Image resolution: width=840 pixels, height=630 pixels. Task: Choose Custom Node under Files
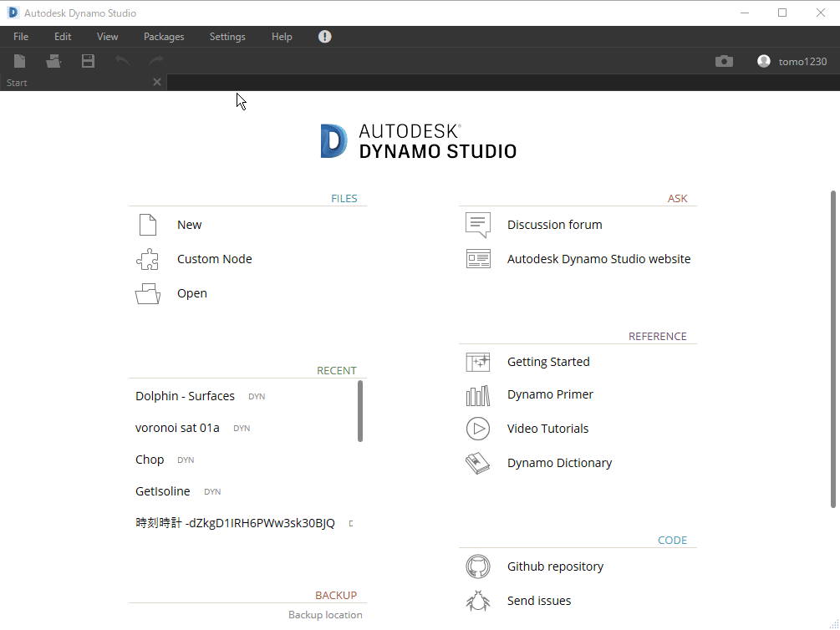tap(214, 259)
